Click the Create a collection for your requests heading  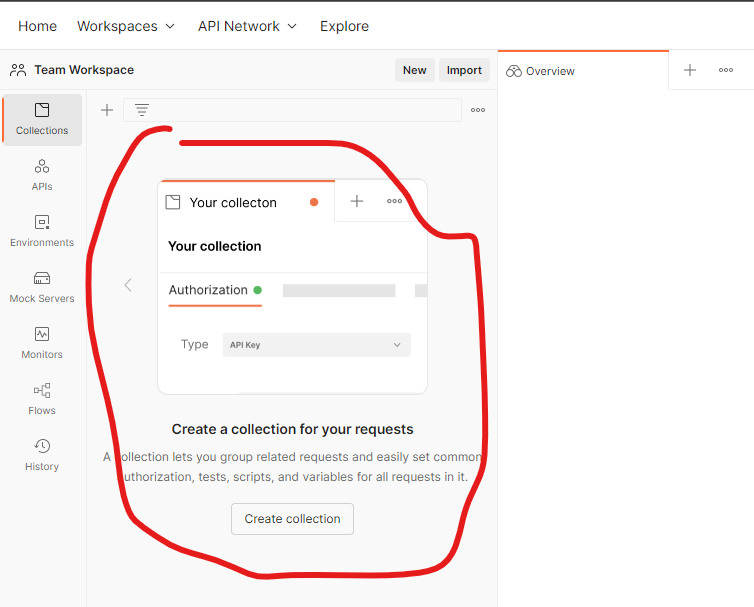pyautogui.click(x=292, y=429)
